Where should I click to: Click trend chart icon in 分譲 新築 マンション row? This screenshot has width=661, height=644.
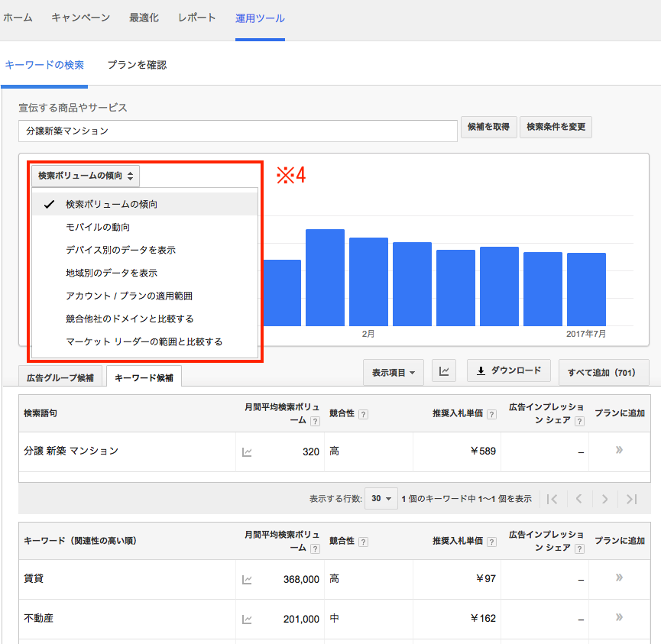tap(247, 452)
